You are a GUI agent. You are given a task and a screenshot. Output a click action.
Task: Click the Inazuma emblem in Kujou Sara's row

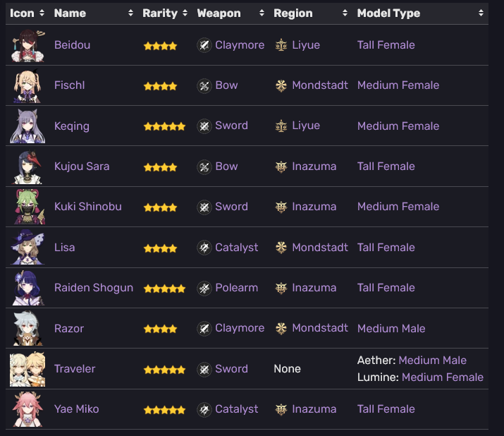[x=281, y=166]
